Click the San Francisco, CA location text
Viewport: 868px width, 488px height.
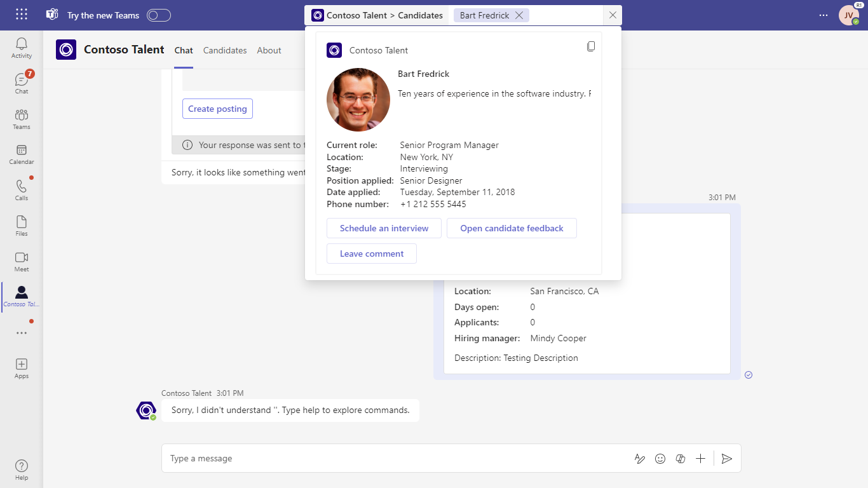[564, 291]
